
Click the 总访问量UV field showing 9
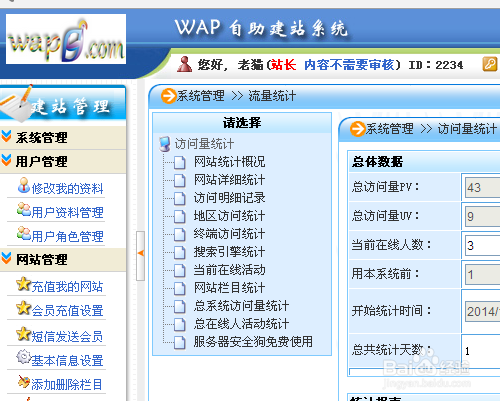482,216
